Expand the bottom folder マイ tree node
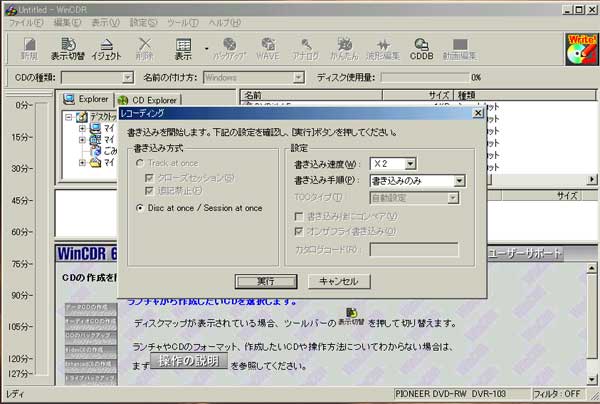Viewport: 600px width, 404px height. [x=82, y=163]
